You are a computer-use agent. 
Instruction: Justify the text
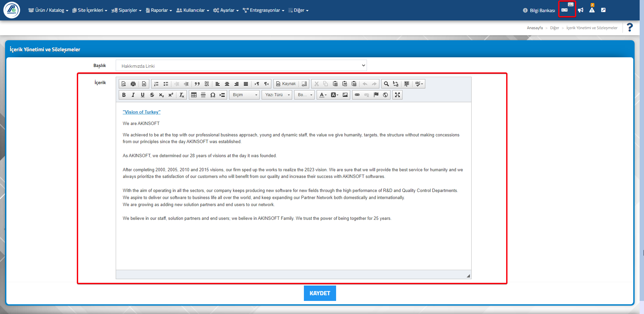point(246,84)
